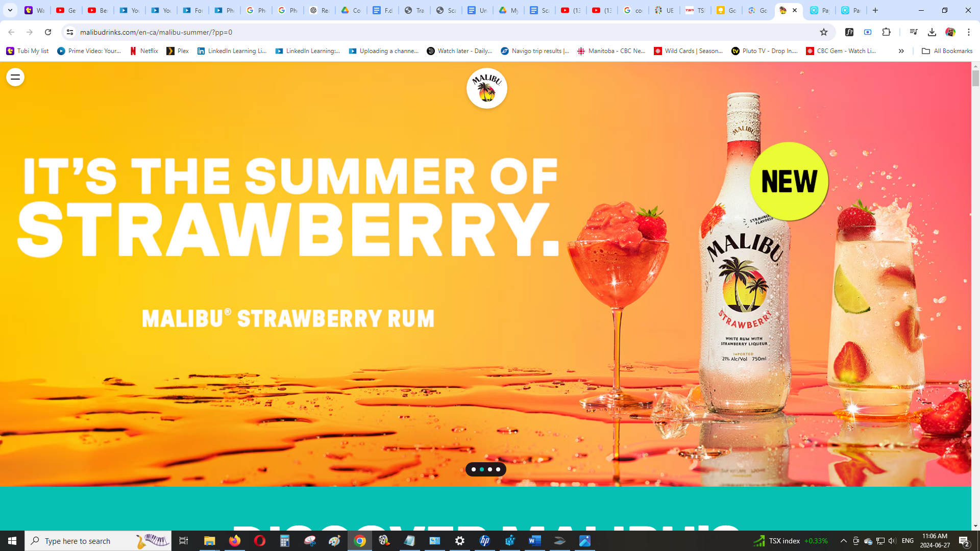Switch to the TSN browser tab
The width and height of the screenshot is (980, 551).
point(695,10)
